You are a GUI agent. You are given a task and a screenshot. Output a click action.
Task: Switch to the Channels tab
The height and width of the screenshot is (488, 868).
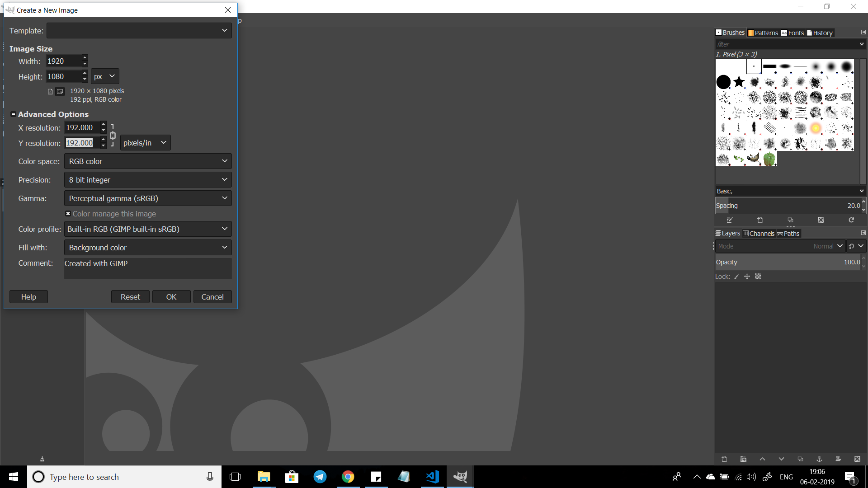pyautogui.click(x=759, y=234)
